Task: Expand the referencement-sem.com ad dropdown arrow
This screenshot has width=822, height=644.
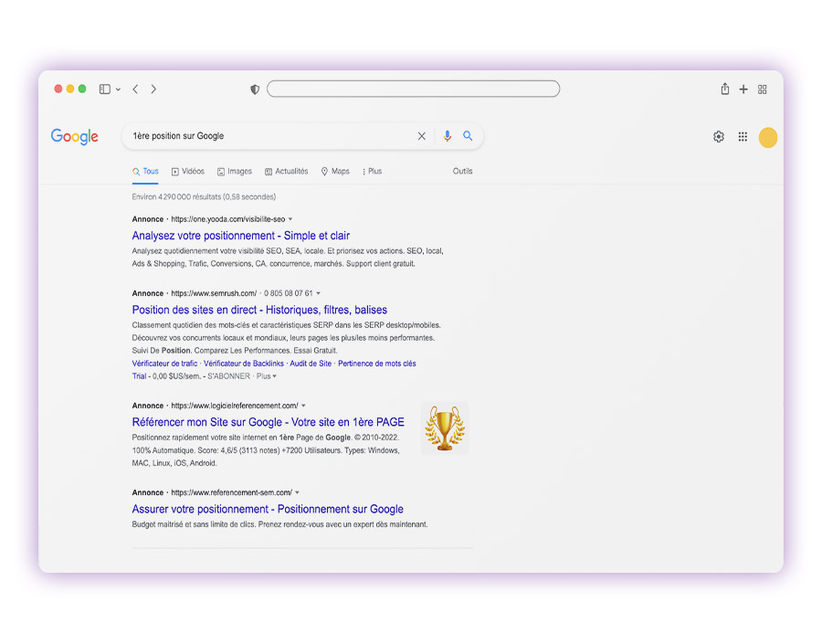Action: click(x=297, y=492)
